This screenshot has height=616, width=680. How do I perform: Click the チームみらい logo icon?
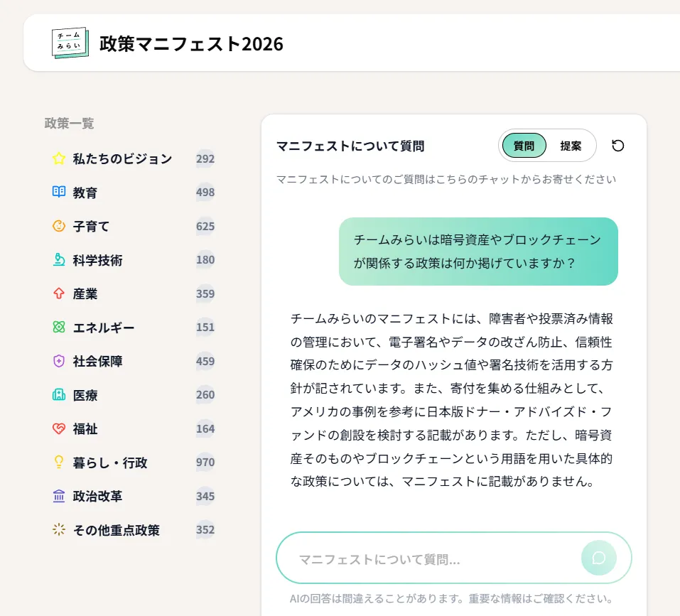point(70,43)
